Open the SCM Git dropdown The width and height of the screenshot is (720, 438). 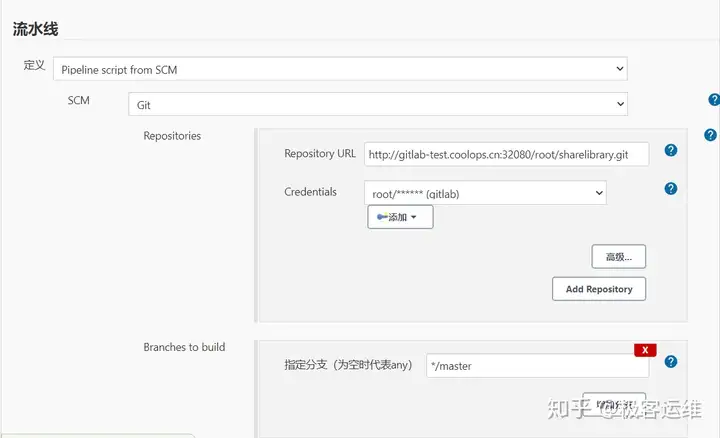click(x=378, y=104)
